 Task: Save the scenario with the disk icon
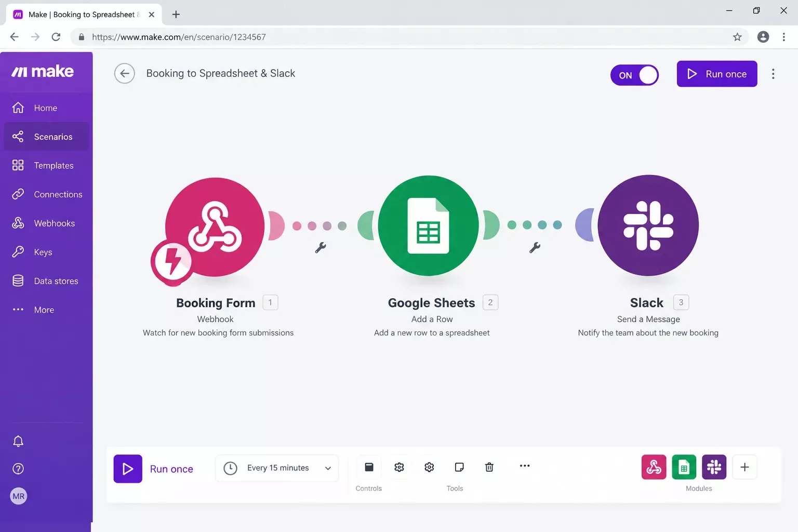(x=369, y=467)
